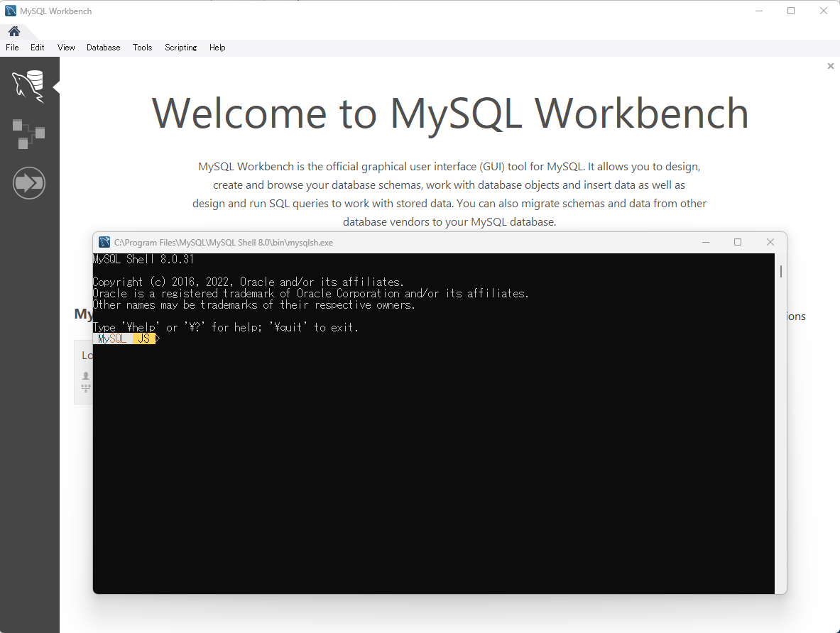Screen dimensions: 840x633
Task: Open the File menu
Action: click(x=12, y=47)
